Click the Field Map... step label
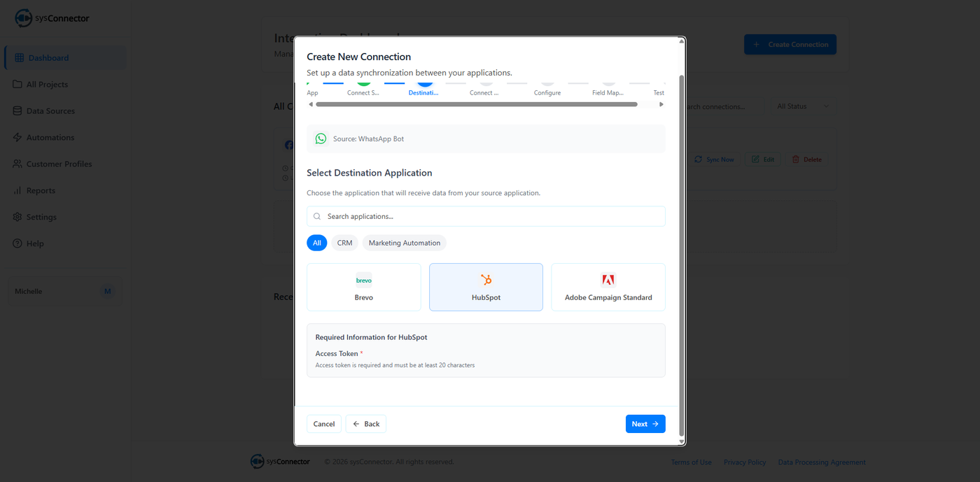The height and width of the screenshot is (482, 980). click(608, 93)
